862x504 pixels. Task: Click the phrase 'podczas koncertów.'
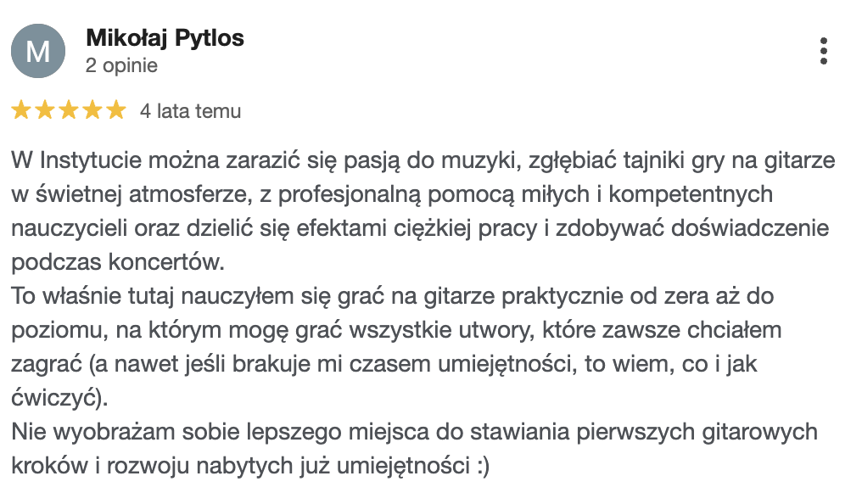pos(119,262)
